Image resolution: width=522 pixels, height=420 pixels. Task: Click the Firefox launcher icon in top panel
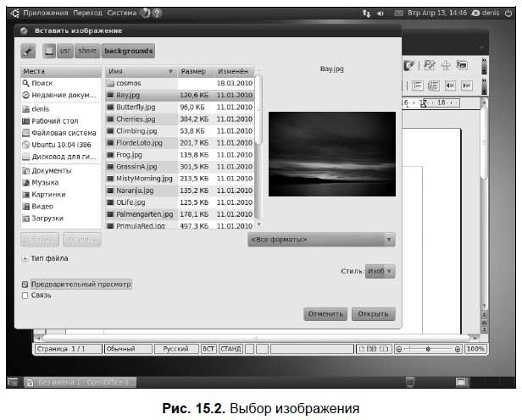coord(146,13)
